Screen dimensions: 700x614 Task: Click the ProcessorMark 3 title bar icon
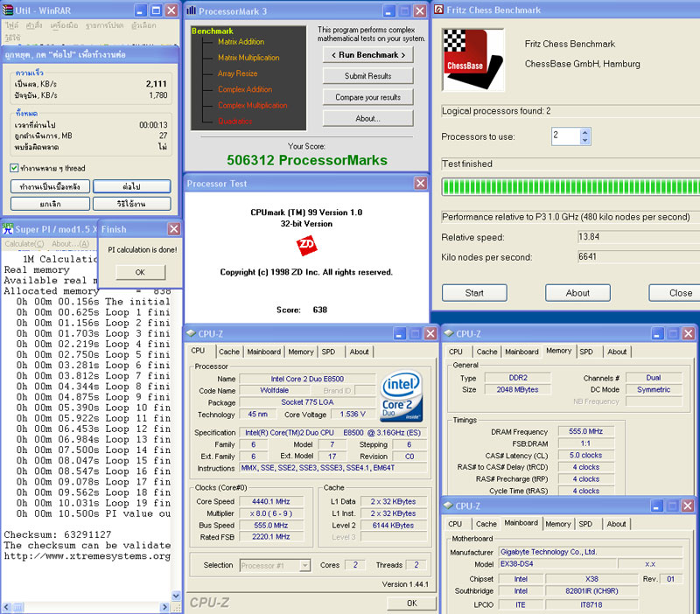pyautogui.click(x=191, y=10)
